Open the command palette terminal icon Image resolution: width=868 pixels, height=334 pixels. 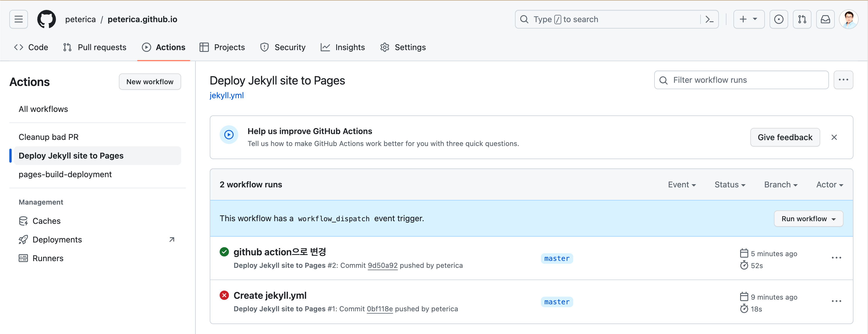(709, 19)
